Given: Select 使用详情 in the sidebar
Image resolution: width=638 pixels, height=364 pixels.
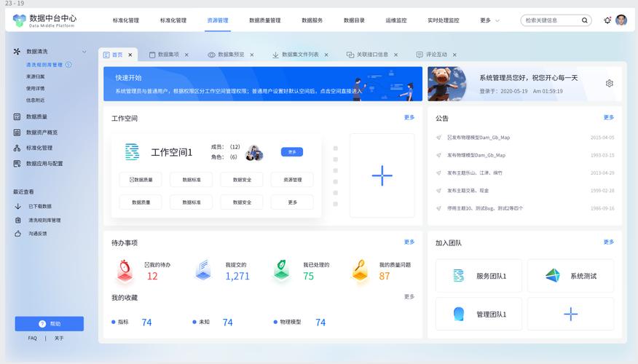Looking at the screenshot, I should pos(36,88).
